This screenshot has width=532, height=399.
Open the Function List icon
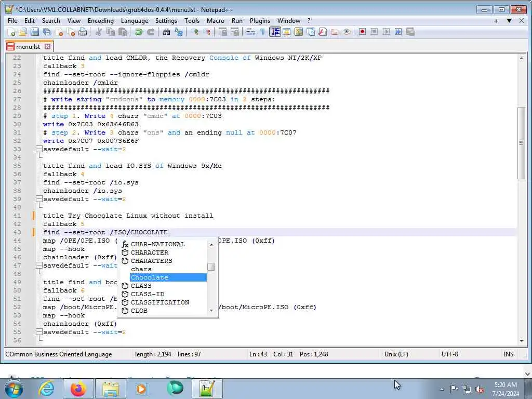323,32
